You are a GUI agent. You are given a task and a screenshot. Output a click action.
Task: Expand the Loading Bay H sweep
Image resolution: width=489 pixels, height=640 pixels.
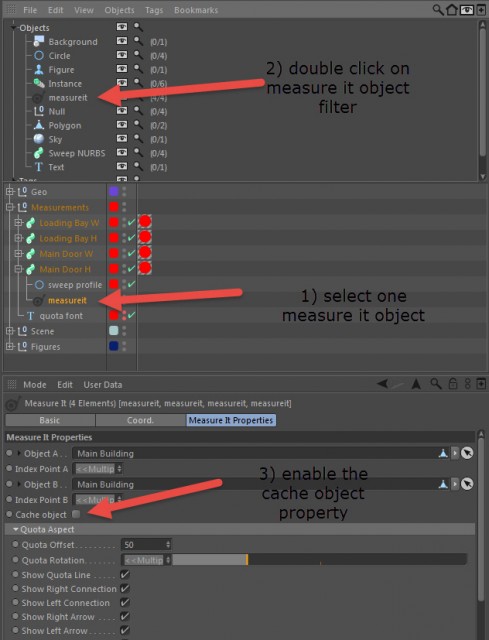tap(18, 238)
